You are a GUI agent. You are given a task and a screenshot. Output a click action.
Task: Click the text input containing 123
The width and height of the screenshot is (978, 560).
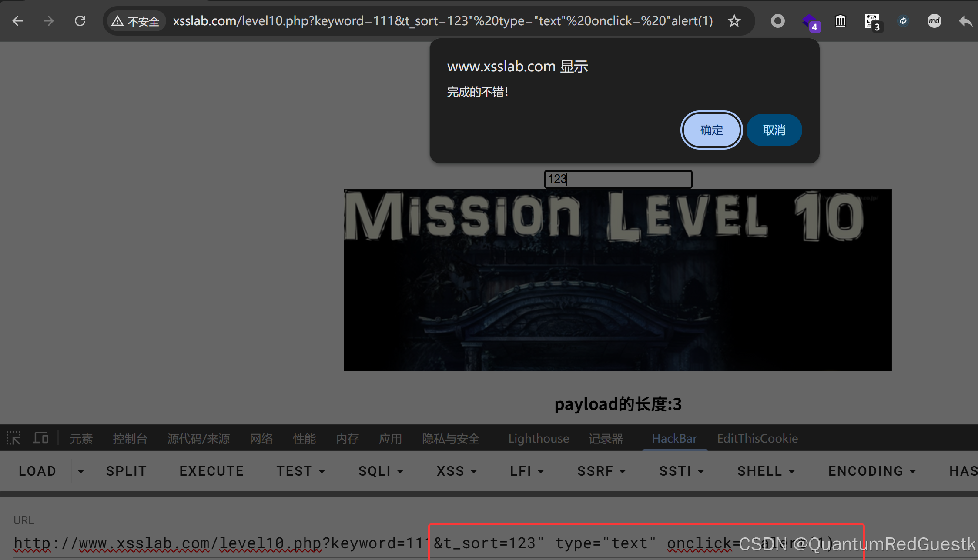click(x=618, y=179)
